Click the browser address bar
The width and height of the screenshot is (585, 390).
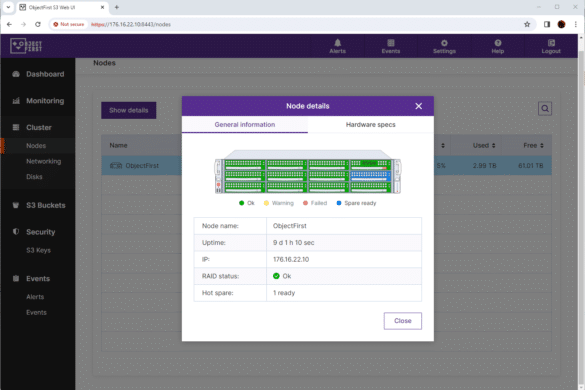291,24
